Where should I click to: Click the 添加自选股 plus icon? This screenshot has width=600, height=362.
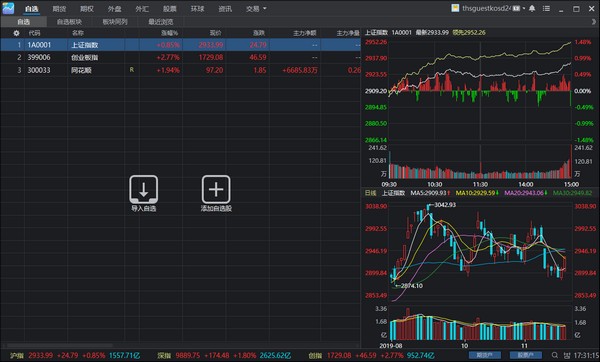(216, 189)
